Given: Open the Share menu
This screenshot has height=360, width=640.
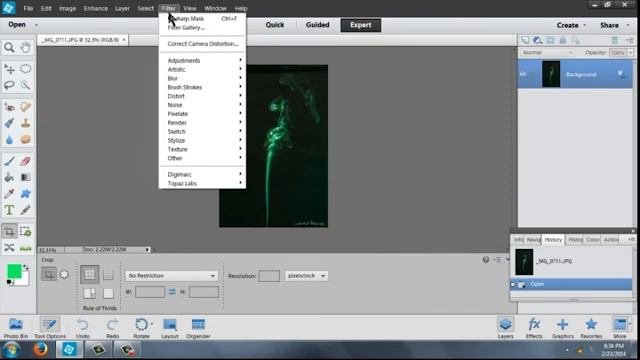Looking at the screenshot, I should pos(614,25).
